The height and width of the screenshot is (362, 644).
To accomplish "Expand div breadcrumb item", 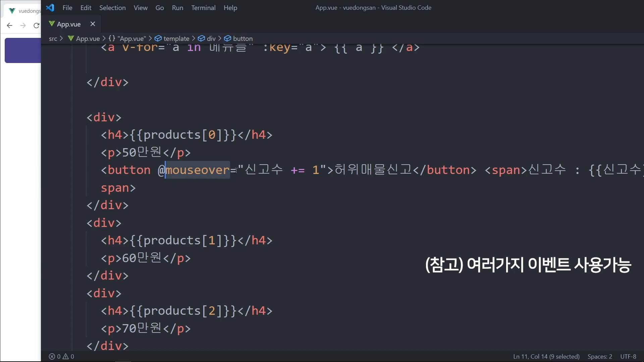I will 211,39.
